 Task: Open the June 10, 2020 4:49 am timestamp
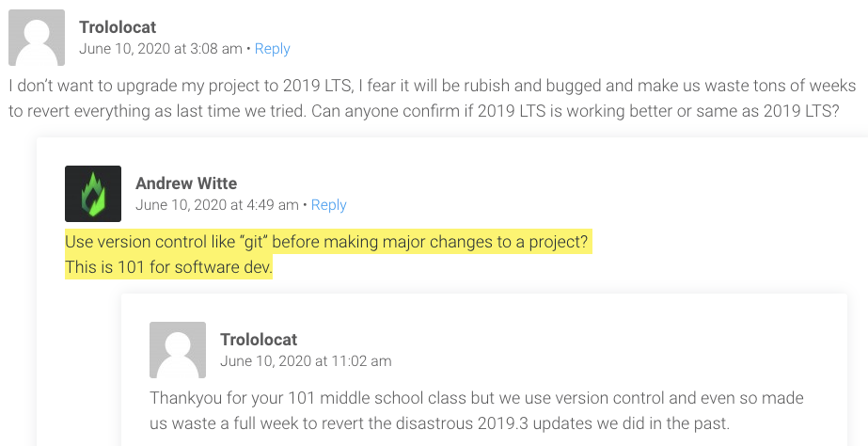(216, 205)
